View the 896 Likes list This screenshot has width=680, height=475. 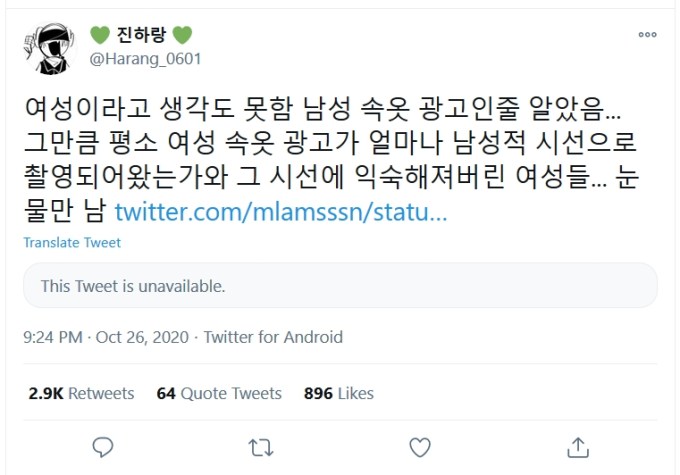[339, 393]
